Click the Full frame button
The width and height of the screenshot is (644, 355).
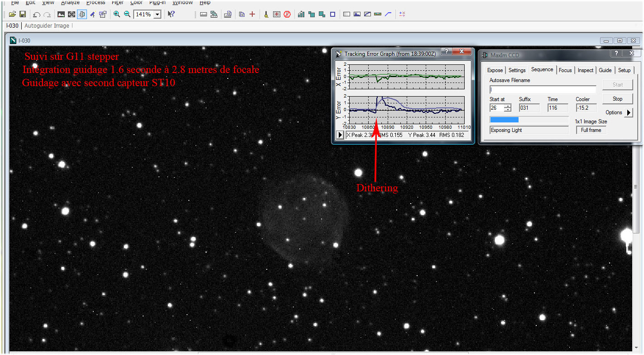tap(591, 130)
